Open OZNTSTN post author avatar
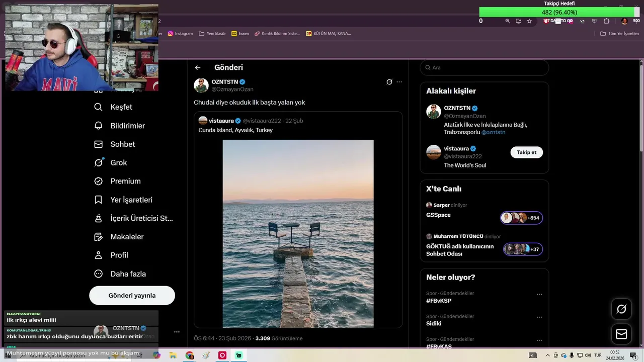644x362 pixels. click(x=201, y=85)
